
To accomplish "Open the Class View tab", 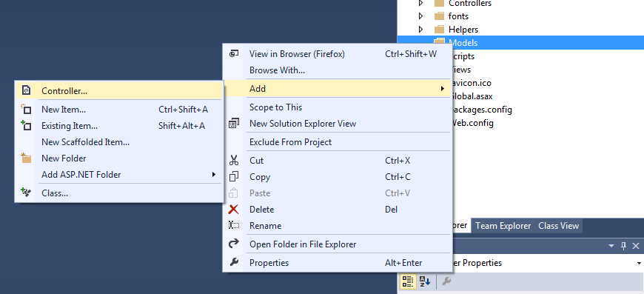I will coord(559,226).
